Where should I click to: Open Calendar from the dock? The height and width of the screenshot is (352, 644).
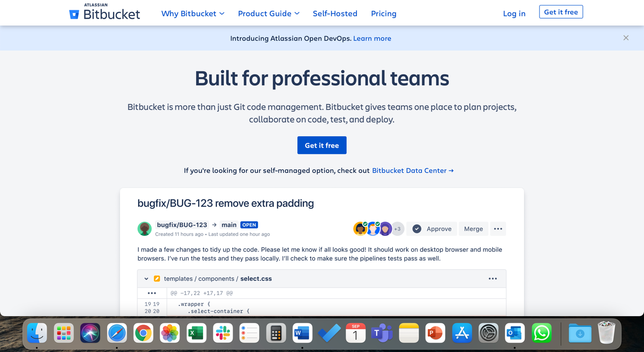point(356,333)
